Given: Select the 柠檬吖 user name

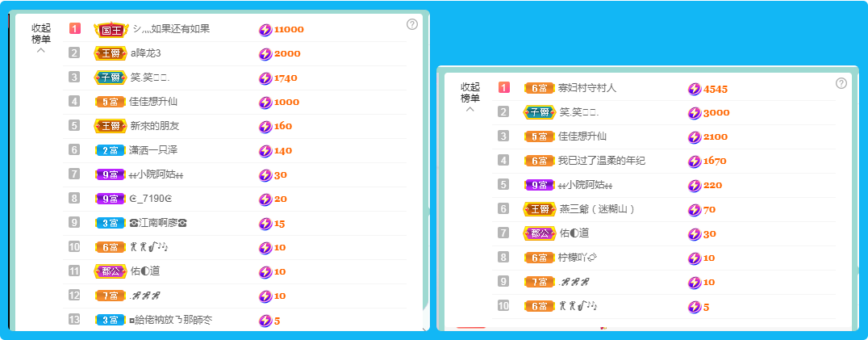Looking at the screenshot, I should (577, 258).
